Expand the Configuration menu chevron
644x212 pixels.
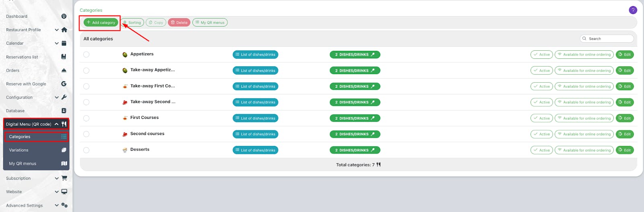[x=57, y=97]
